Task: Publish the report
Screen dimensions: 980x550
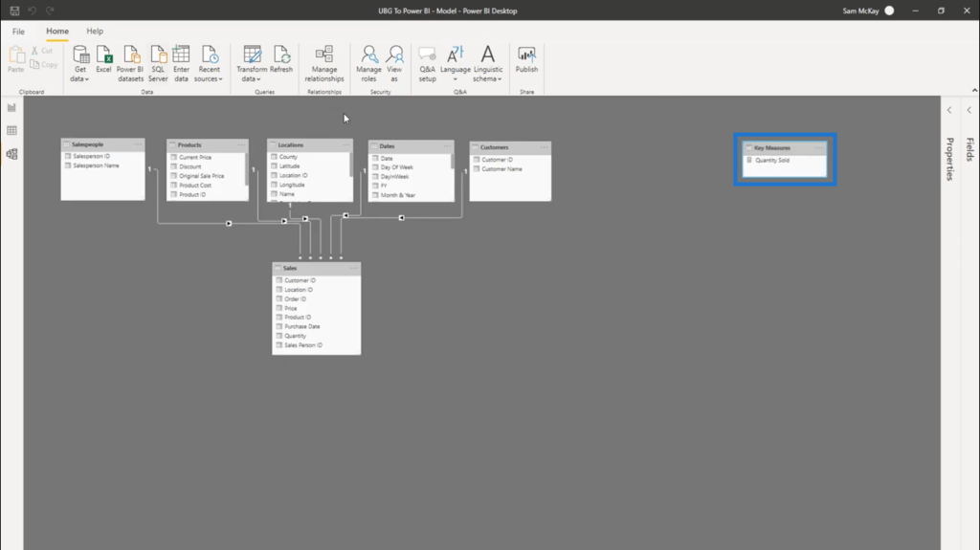Action: click(x=527, y=60)
